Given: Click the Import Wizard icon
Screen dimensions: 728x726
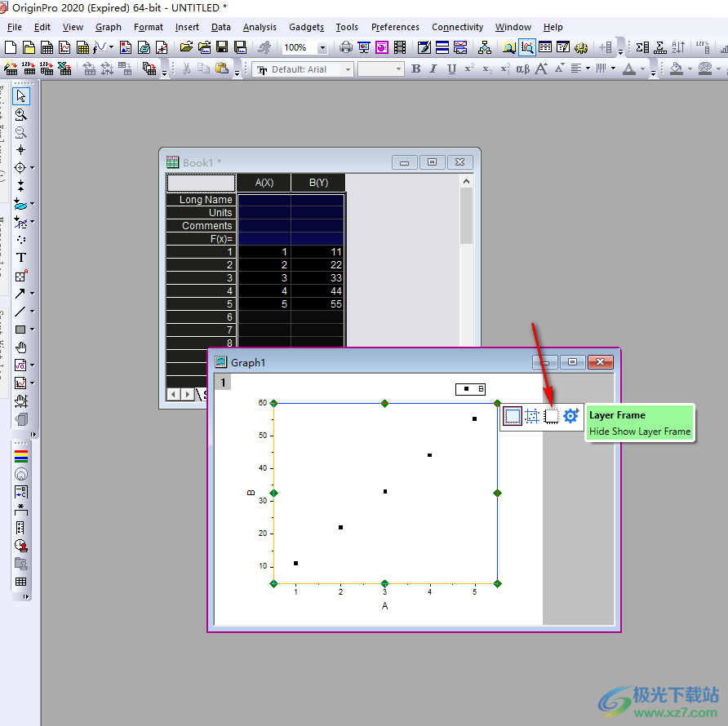Looking at the screenshot, I should pyautogui.click(x=11, y=69).
